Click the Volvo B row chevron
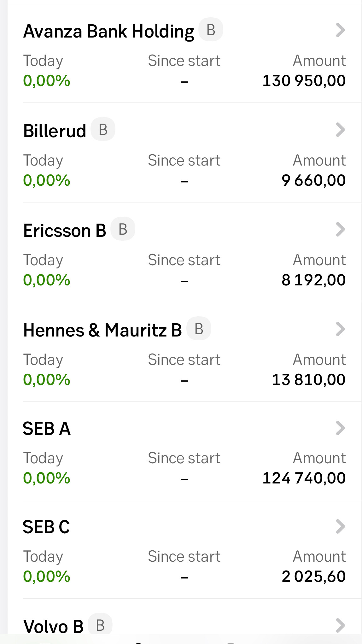Image resolution: width=362 pixels, height=644 pixels. [340, 626]
